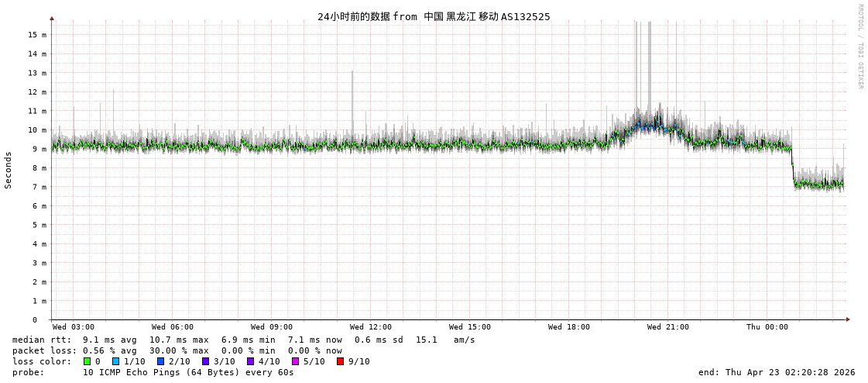
Task: Click the green 0 loss color swatch
Action: click(87, 361)
